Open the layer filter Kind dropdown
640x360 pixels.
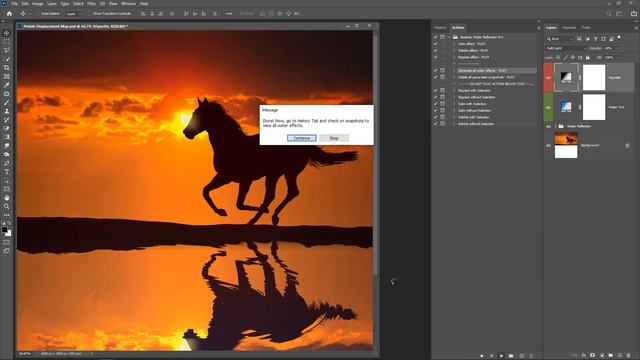pos(559,39)
